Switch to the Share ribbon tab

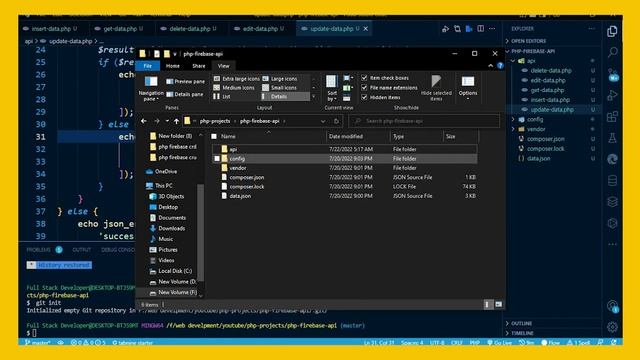(x=199, y=66)
